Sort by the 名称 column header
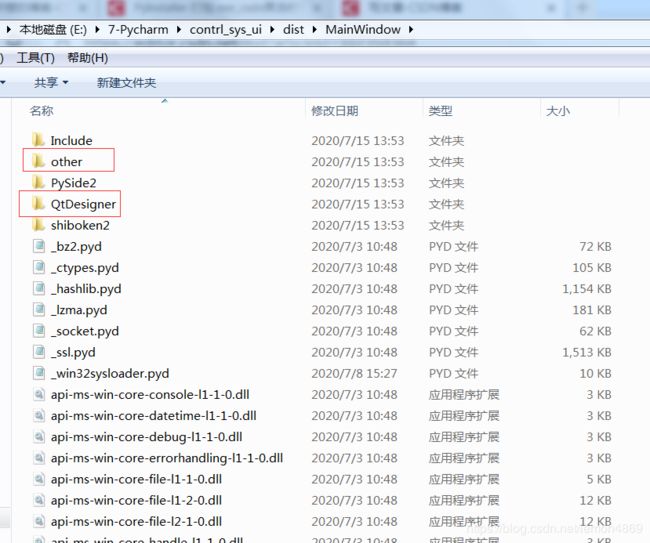650x543 pixels. [x=41, y=111]
